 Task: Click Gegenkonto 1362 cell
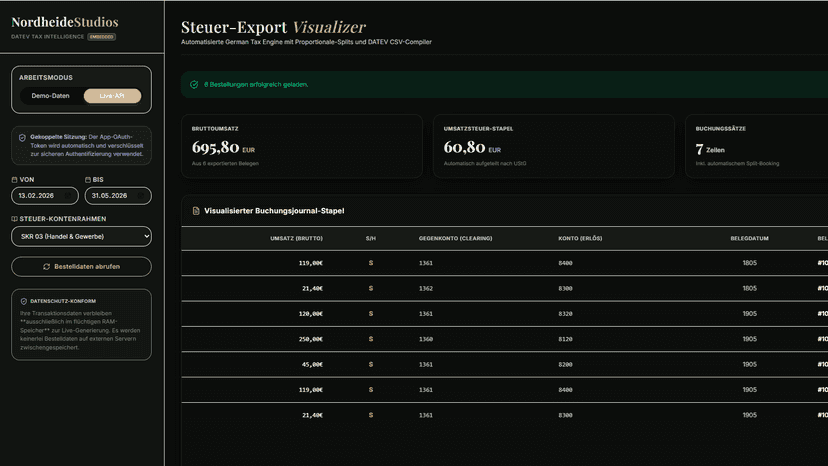426,288
